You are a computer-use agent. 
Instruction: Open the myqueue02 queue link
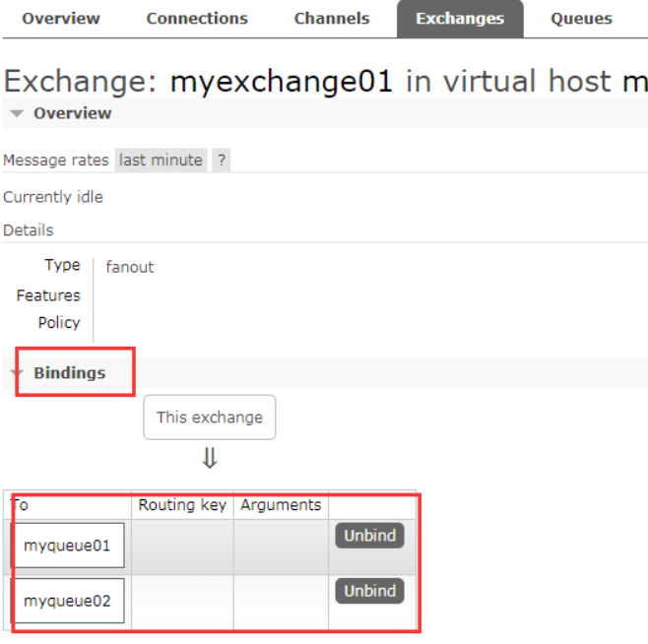67,601
